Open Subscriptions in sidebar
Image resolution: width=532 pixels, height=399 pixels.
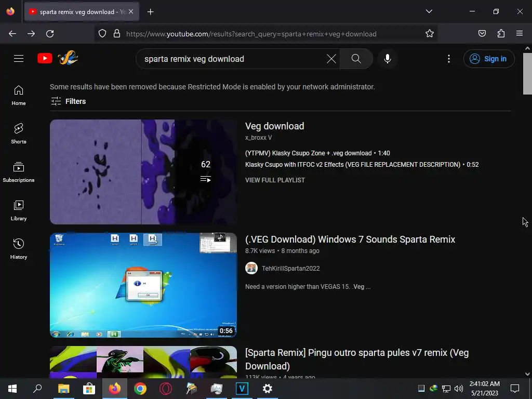19,172
